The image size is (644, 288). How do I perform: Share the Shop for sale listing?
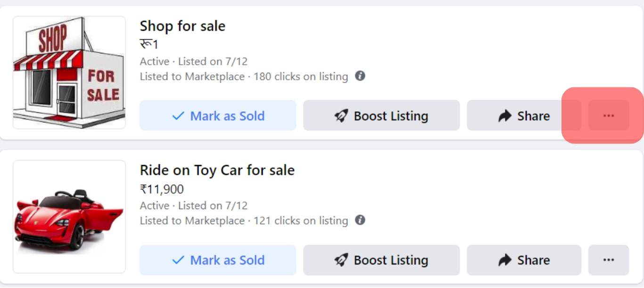point(524,115)
